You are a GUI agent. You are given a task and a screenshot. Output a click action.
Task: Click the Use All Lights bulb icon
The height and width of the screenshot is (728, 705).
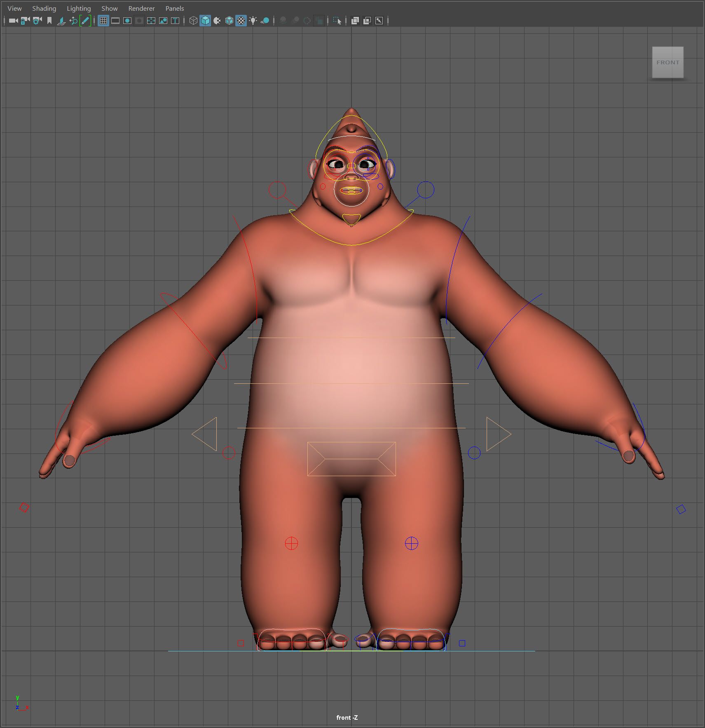tap(253, 21)
